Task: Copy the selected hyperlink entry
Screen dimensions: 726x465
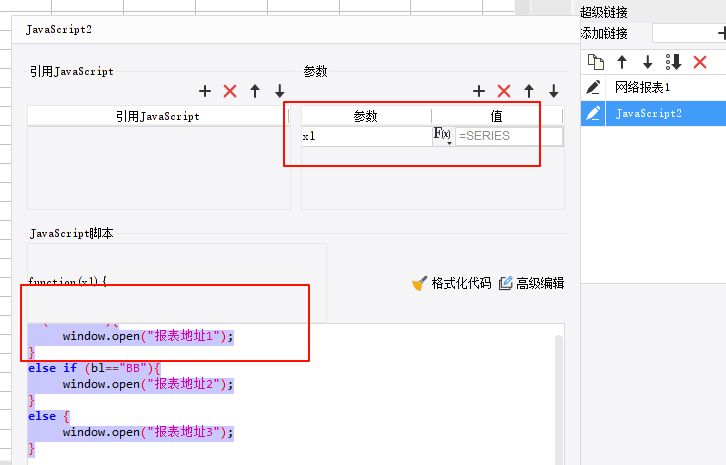Action: [595, 62]
